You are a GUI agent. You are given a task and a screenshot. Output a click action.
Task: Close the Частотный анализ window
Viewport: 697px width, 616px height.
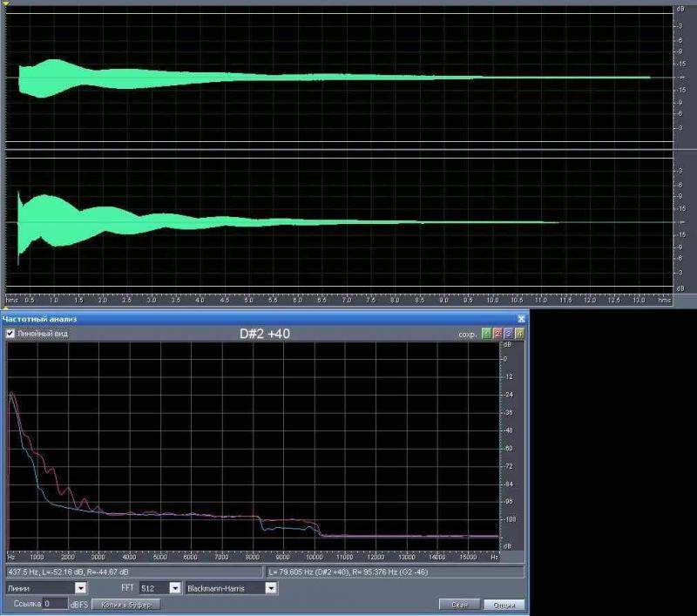(521, 319)
